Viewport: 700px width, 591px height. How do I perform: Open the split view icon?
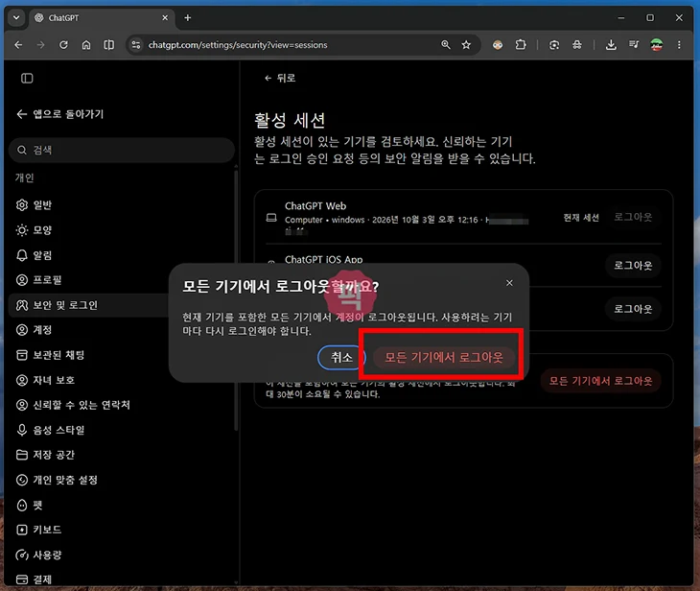coord(109,45)
